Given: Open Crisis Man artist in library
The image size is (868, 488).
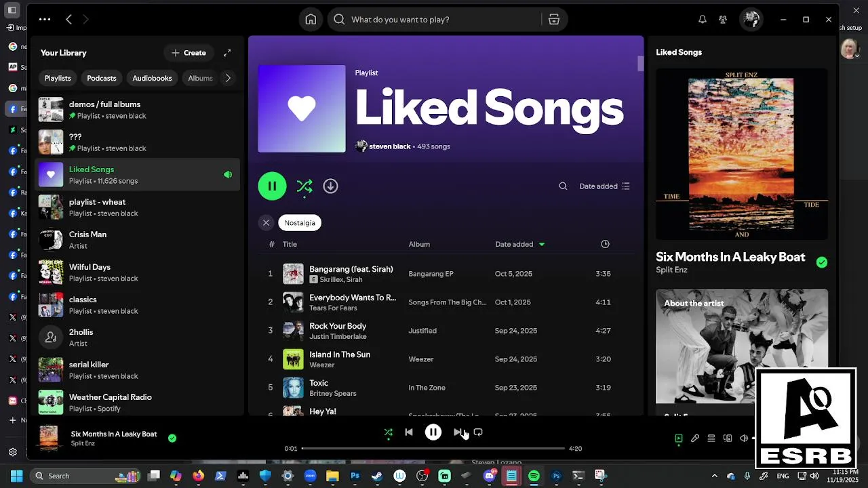Looking at the screenshot, I should point(138,240).
